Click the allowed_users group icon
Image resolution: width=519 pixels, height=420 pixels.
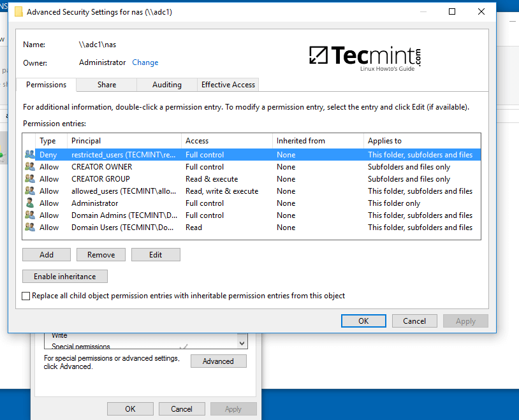point(30,191)
